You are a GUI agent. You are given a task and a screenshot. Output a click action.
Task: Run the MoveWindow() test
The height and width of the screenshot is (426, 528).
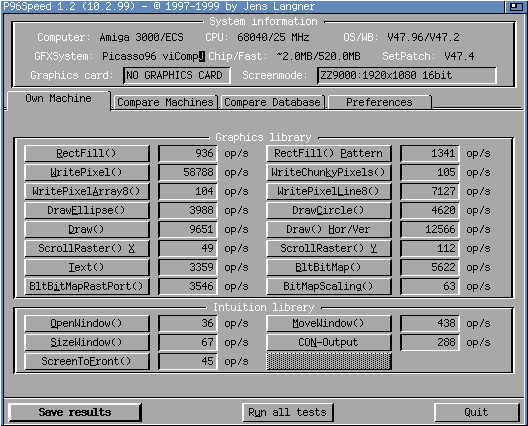[329, 323]
